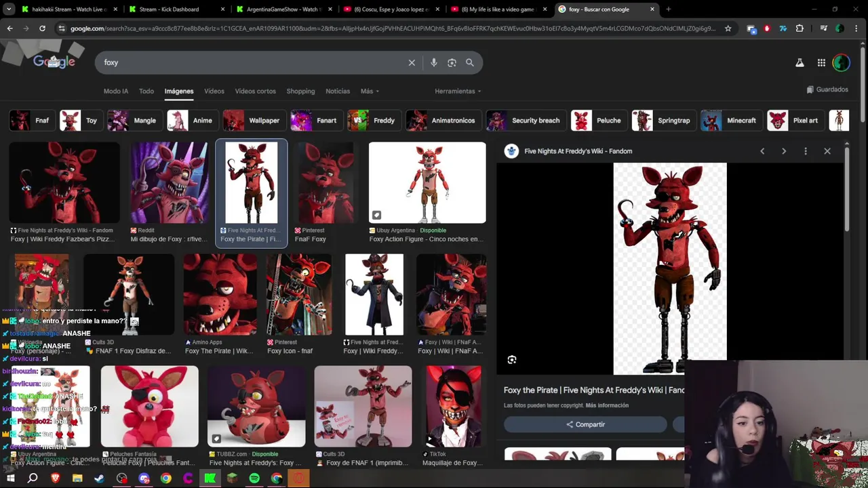Open the red hand blocker extension

[x=767, y=28]
